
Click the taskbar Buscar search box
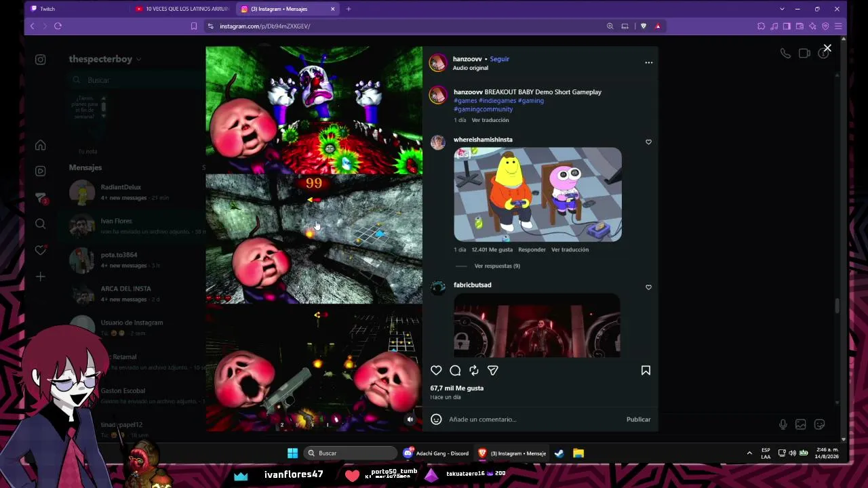pos(351,453)
